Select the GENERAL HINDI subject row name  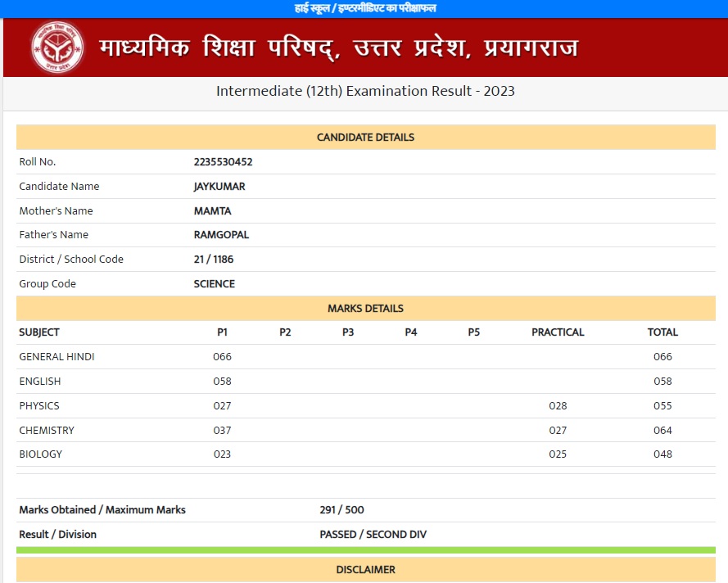pyautogui.click(x=57, y=356)
